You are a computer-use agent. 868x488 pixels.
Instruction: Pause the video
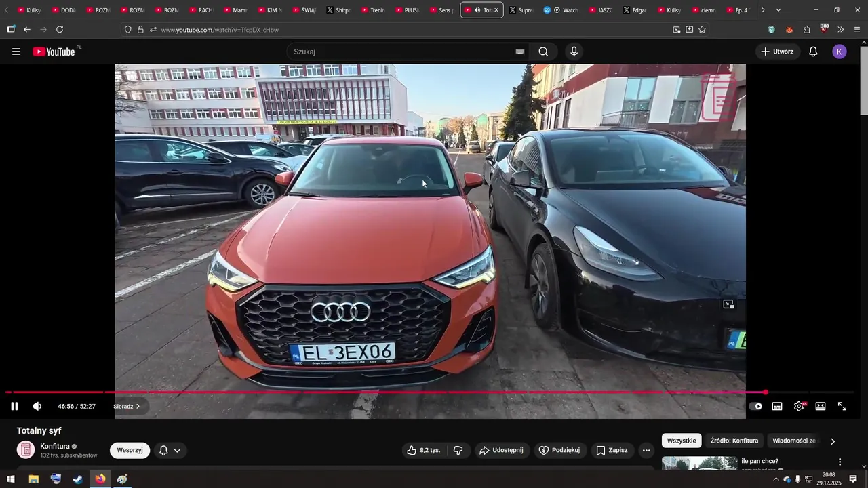pos(14,406)
